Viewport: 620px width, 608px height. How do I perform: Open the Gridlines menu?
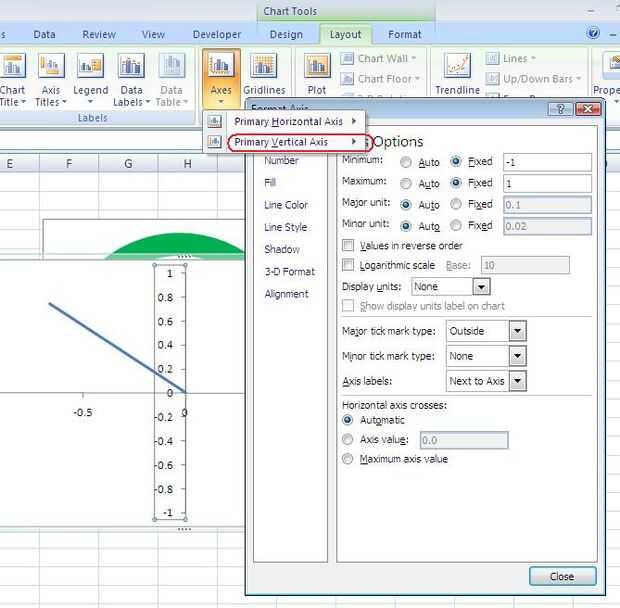[264, 75]
